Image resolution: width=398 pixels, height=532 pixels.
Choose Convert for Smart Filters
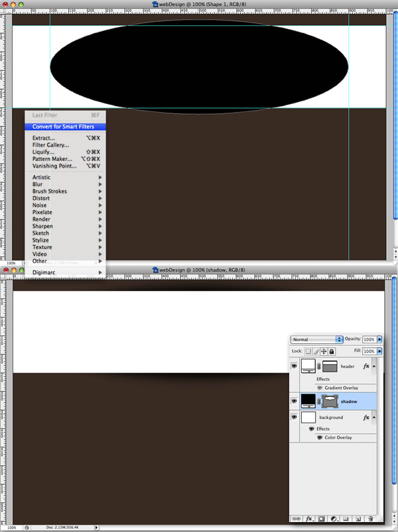click(64, 127)
